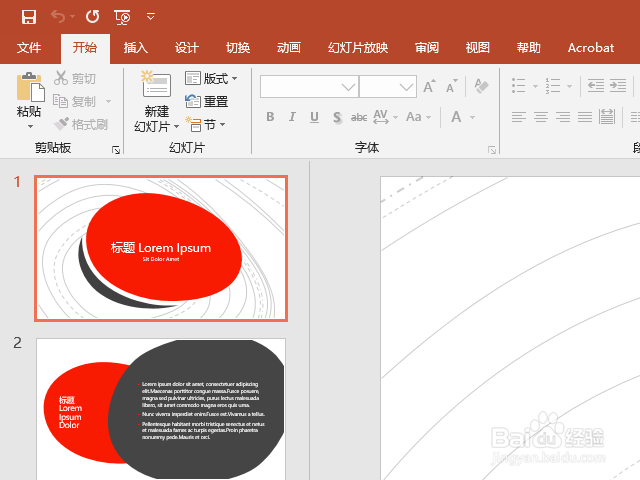This screenshot has height=480, width=640.
Task: Toggle strikethrough abc formatting
Action: click(x=359, y=118)
